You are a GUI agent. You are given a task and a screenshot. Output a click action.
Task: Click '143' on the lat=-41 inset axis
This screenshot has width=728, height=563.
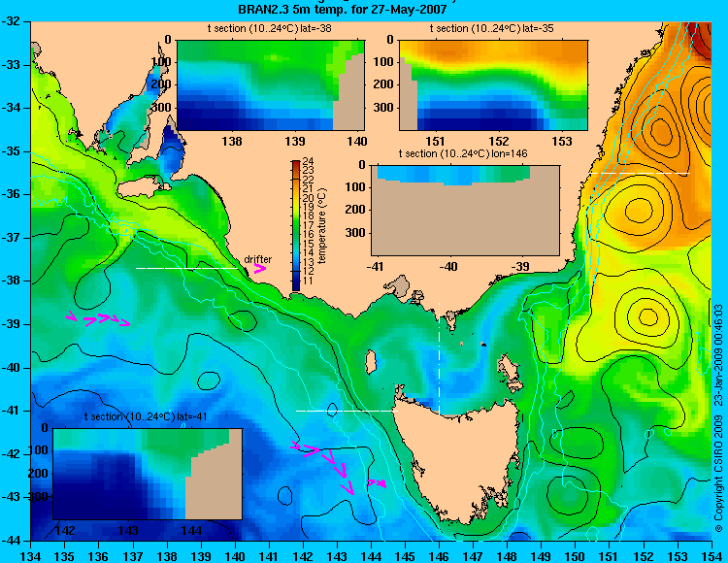point(128,531)
